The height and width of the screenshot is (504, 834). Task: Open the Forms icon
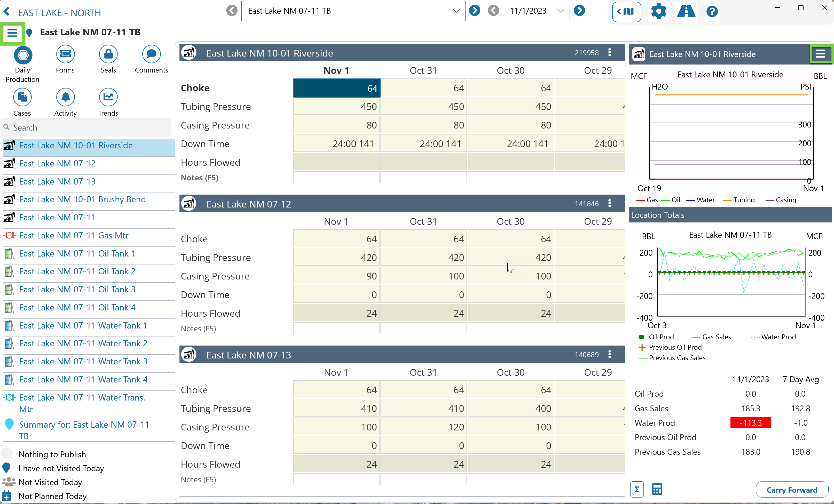[x=65, y=54]
